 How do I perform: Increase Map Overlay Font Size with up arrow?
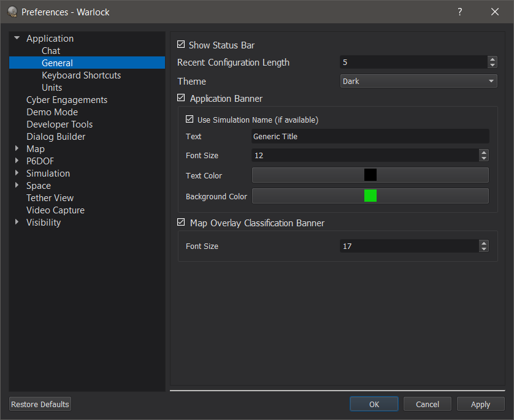[483, 243]
